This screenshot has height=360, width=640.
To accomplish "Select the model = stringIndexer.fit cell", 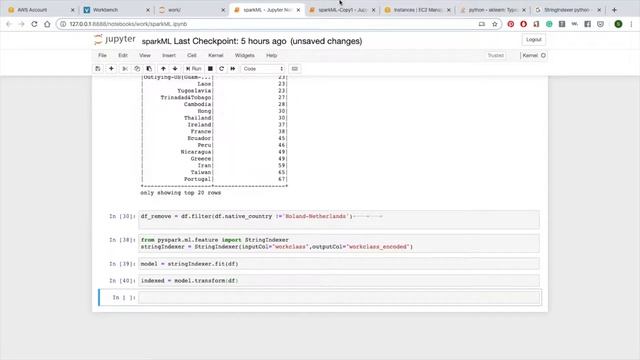I will click(x=339, y=264).
